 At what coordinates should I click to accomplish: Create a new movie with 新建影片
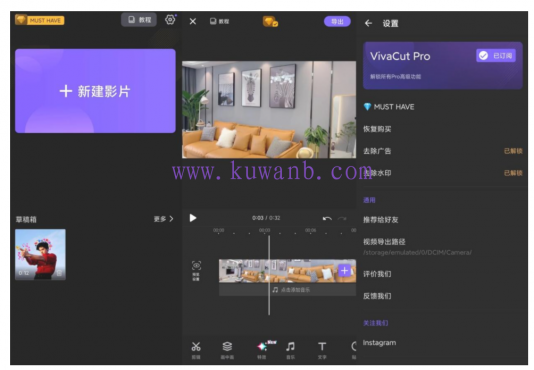[95, 91]
